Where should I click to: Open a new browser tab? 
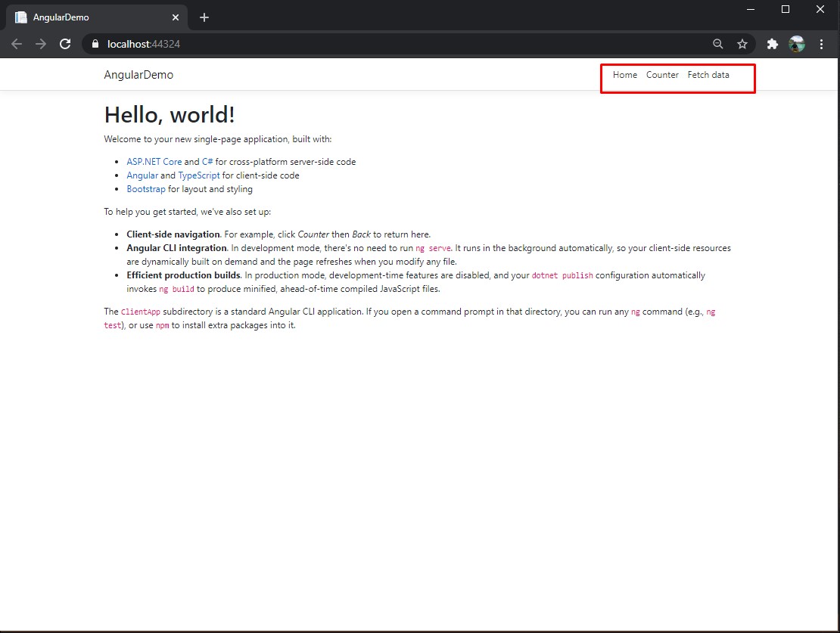click(x=204, y=17)
